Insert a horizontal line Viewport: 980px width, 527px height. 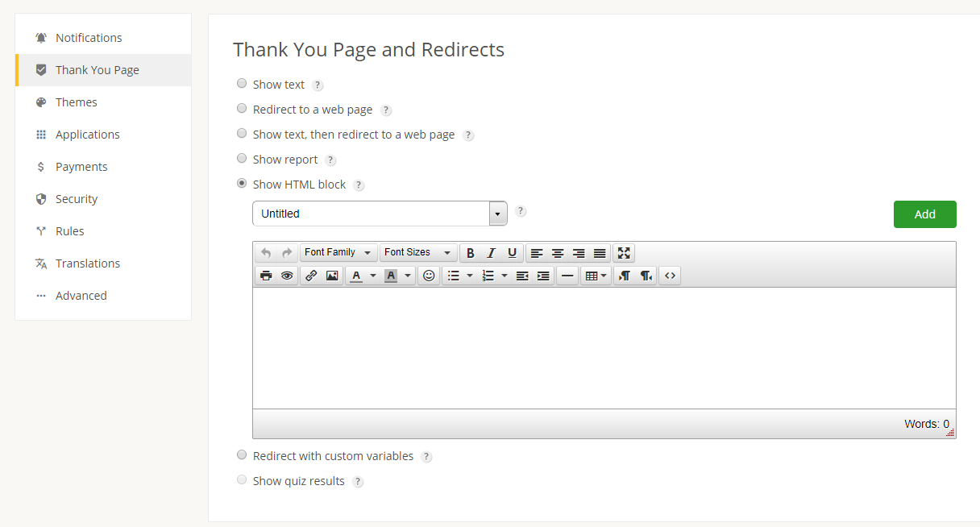(567, 276)
